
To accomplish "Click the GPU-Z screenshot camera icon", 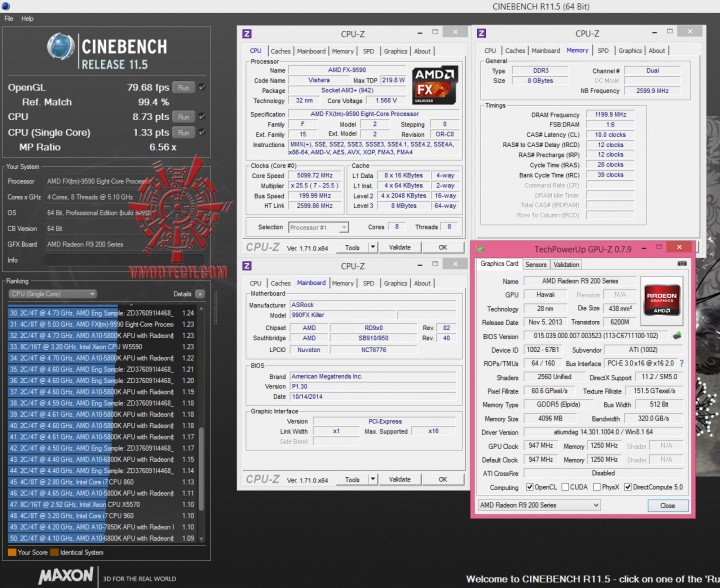I will [x=682, y=263].
